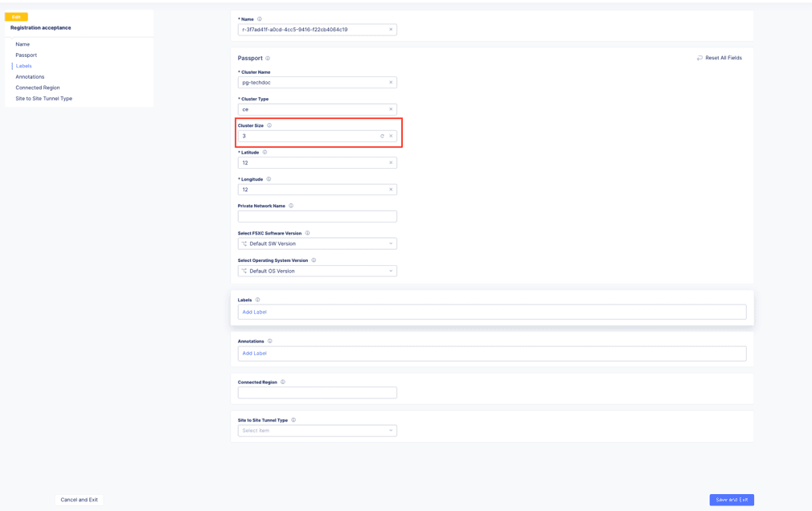Select Connected Region in sidebar navigation
This screenshot has height=511, width=812.
37,88
